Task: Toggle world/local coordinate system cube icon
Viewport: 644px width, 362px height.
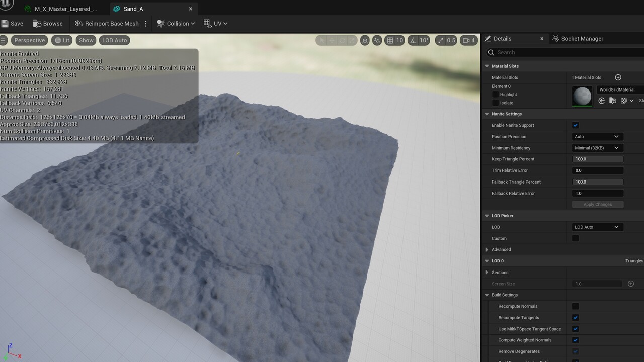Action: click(x=365, y=40)
